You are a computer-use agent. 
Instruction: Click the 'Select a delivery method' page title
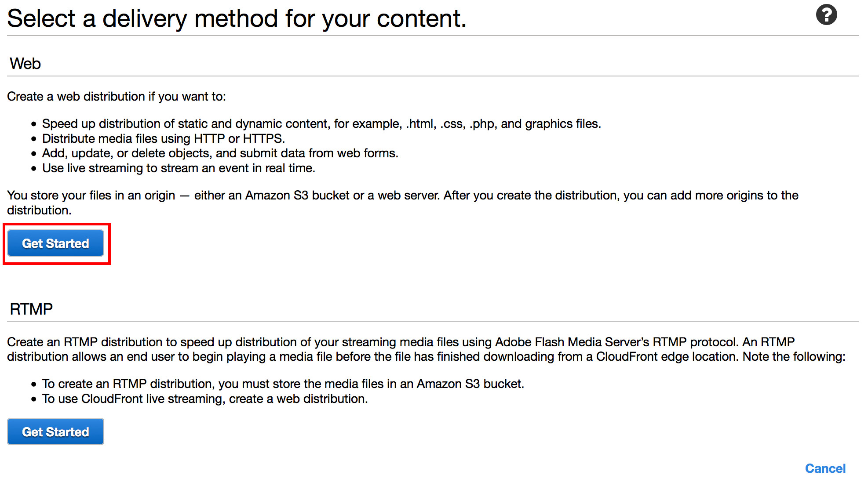tap(237, 19)
